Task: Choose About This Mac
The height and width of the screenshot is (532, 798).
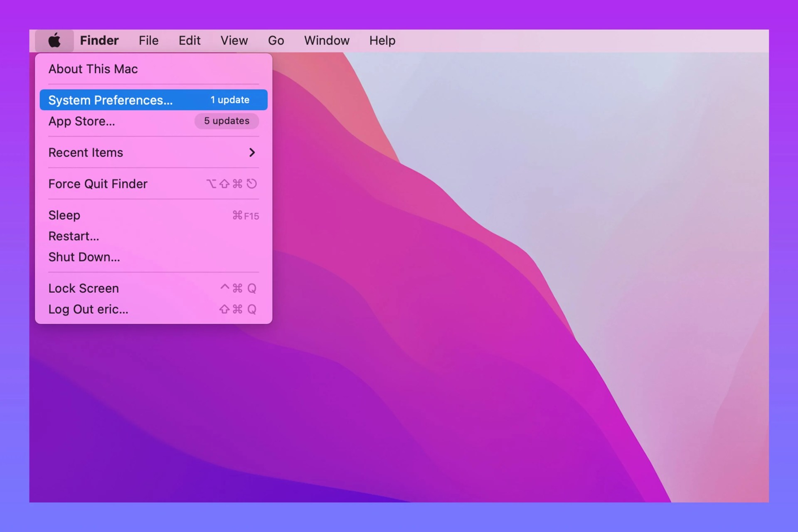Action: (x=153, y=69)
